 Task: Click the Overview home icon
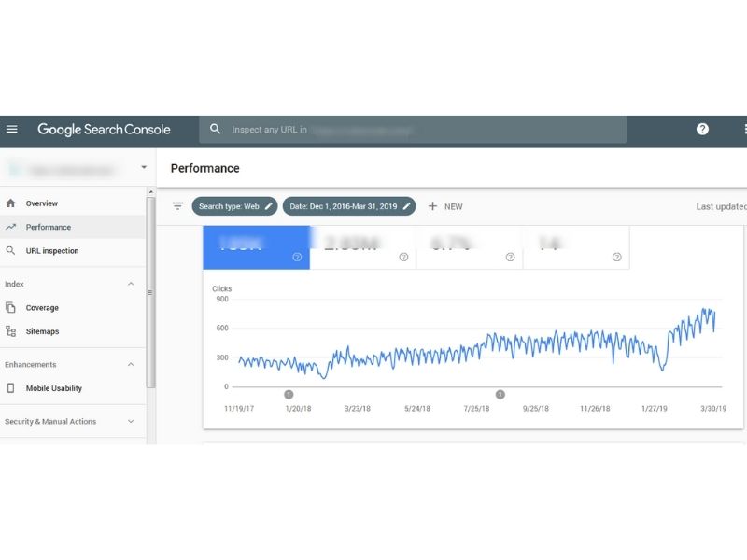(x=10, y=203)
